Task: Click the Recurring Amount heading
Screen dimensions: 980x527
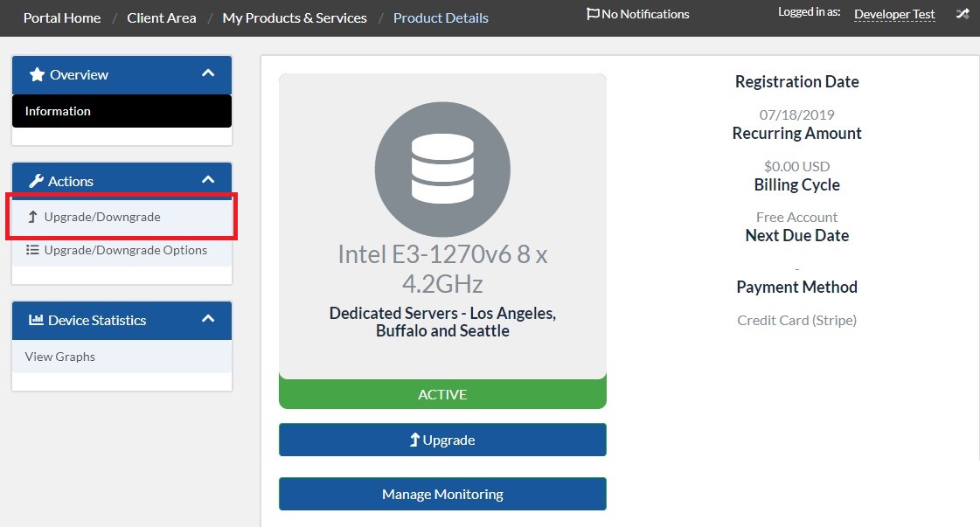Action: (797, 133)
